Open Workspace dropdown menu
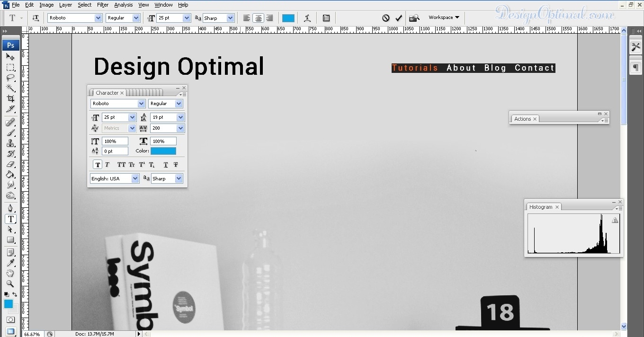Image resolution: width=644 pixels, height=337 pixels. point(444,18)
